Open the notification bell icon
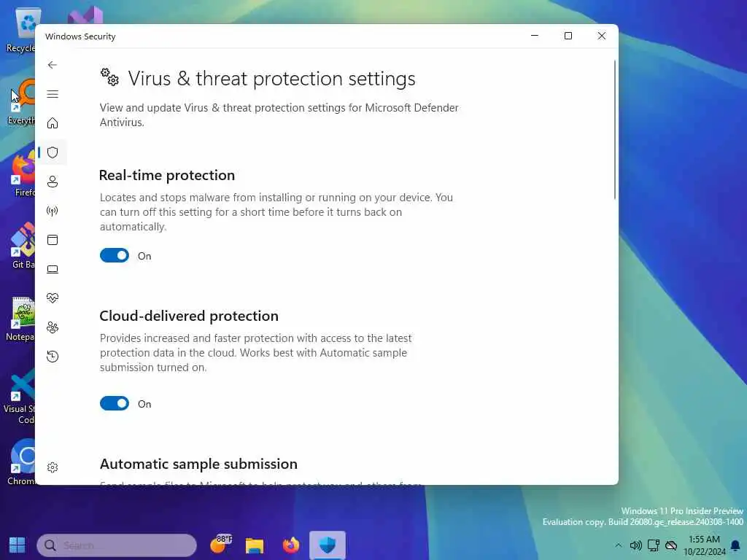The image size is (747, 560). (x=735, y=545)
